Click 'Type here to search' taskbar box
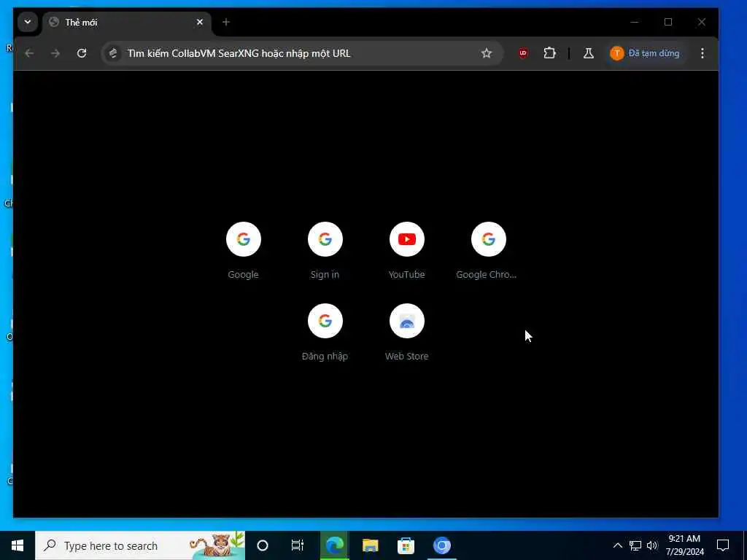Viewport: 747px width, 560px height. [x=140, y=545]
